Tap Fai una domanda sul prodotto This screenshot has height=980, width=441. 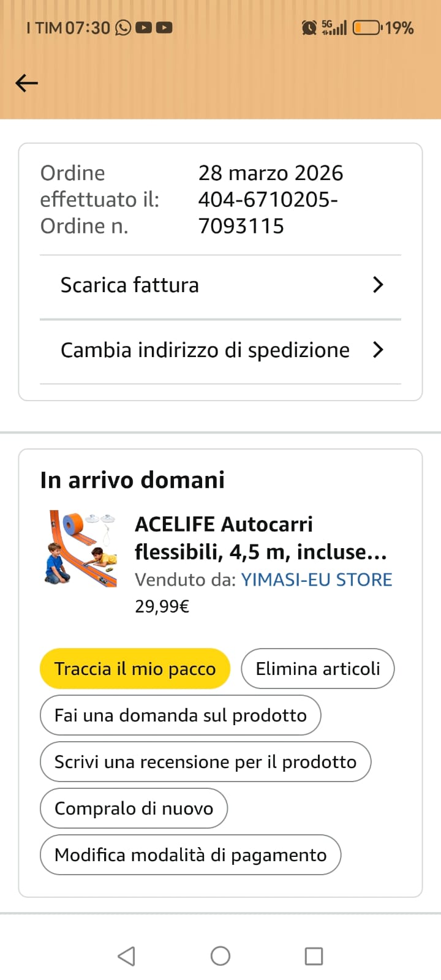180,715
